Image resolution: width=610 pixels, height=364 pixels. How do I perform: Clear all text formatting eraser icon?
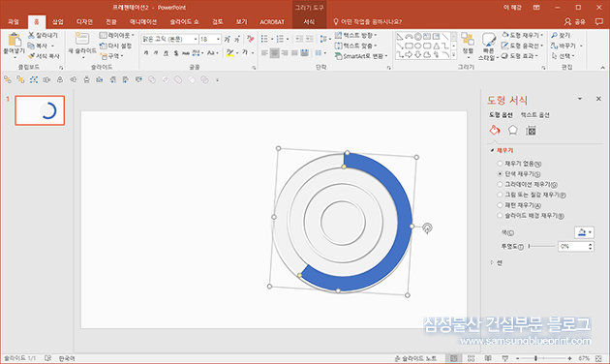coord(250,39)
